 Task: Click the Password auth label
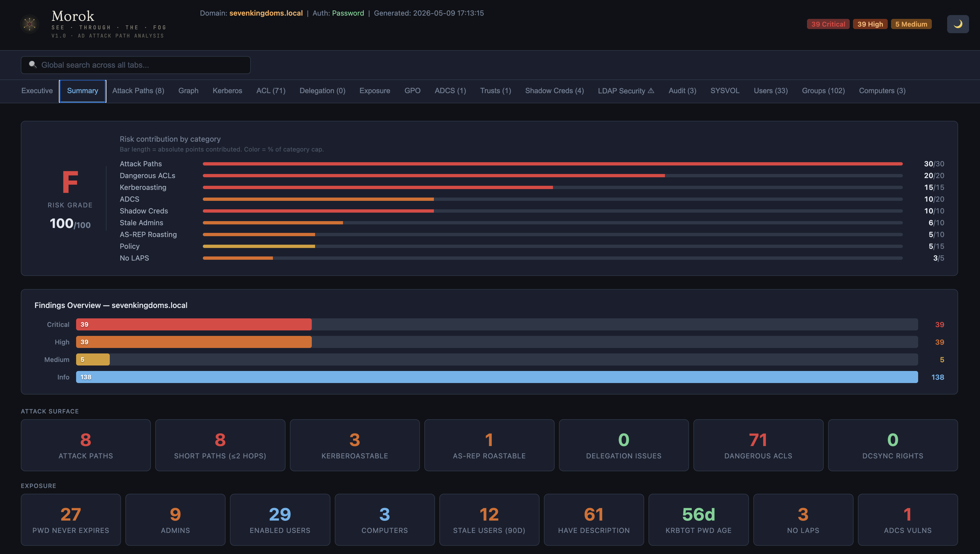[348, 13]
